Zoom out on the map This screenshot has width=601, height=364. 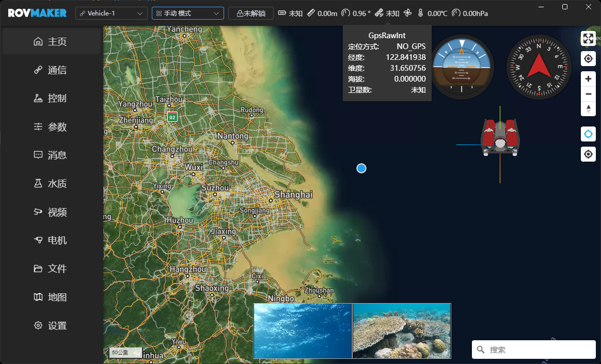(x=588, y=94)
